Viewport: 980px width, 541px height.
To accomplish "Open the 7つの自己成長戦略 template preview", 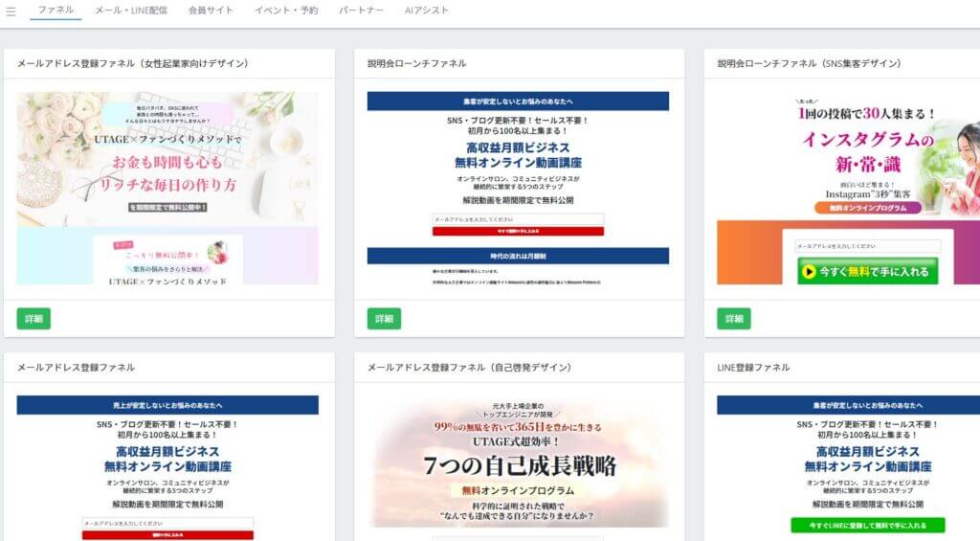I will [518, 468].
